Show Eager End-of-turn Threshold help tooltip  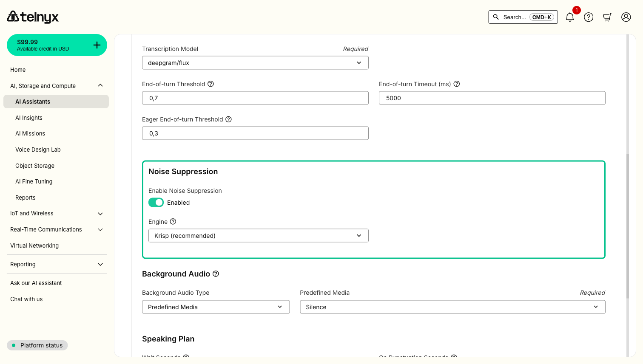228,119
